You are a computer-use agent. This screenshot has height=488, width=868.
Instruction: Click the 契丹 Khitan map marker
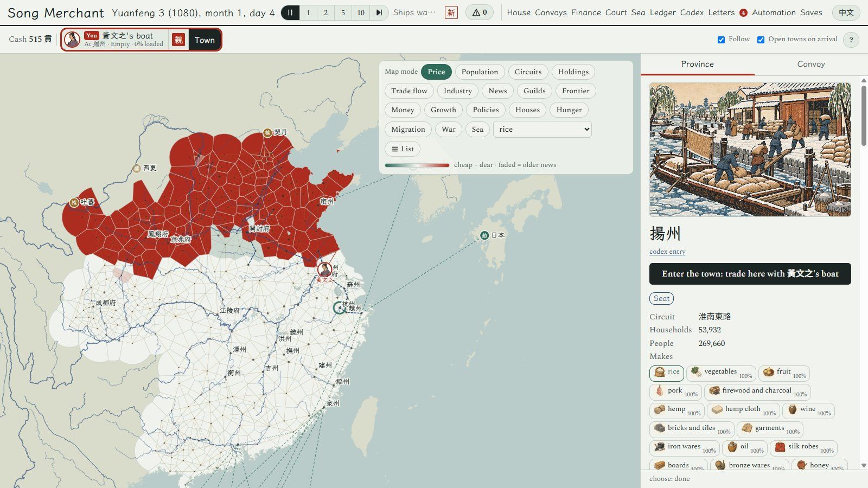point(267,132)
